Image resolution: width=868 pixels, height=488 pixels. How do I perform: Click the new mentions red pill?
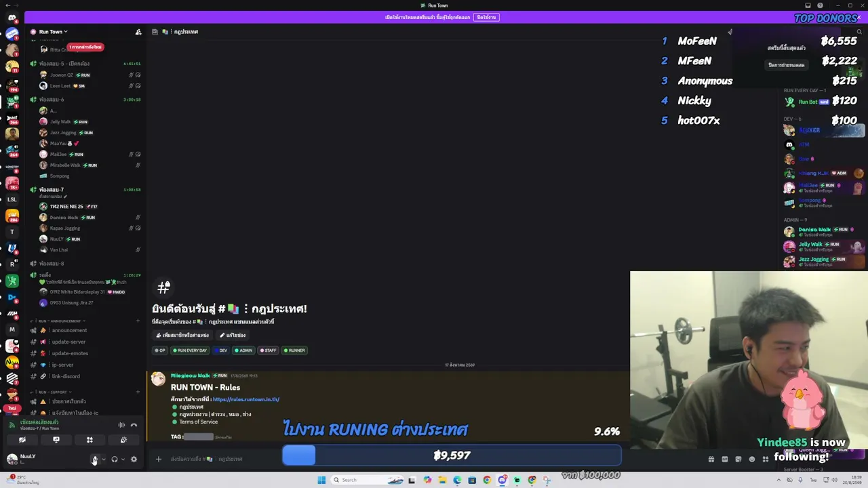(x=85, y=47)
